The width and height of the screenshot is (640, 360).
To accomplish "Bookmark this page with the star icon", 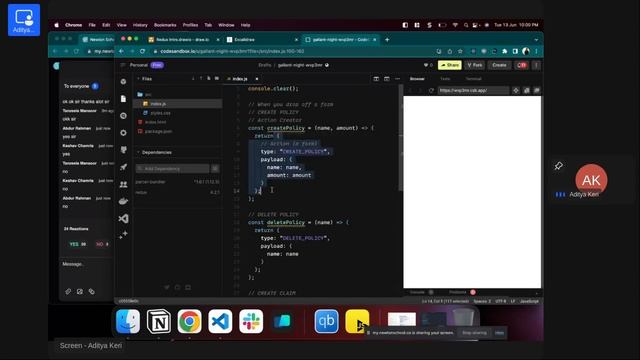I will (460, 51).
